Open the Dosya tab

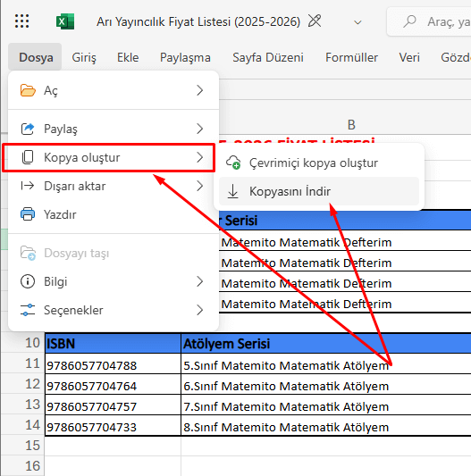(x=36, y=57)
